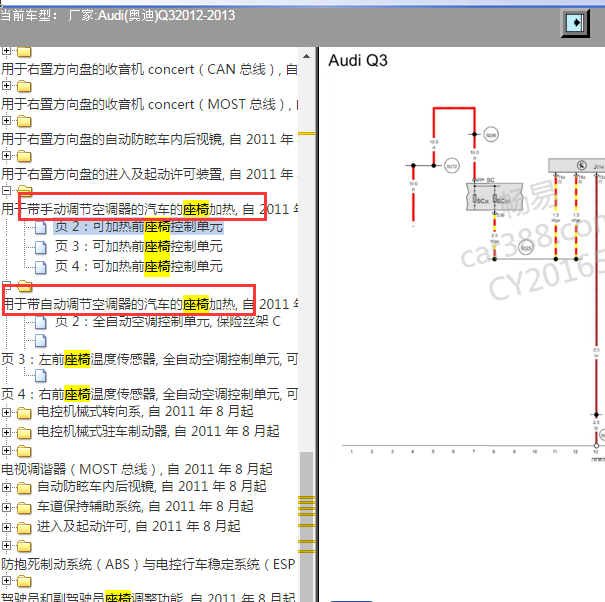Click document icon of 页 4 可加热前座椅控制单元
Viewport: 605px width, 602px height.
click(41, 267)
